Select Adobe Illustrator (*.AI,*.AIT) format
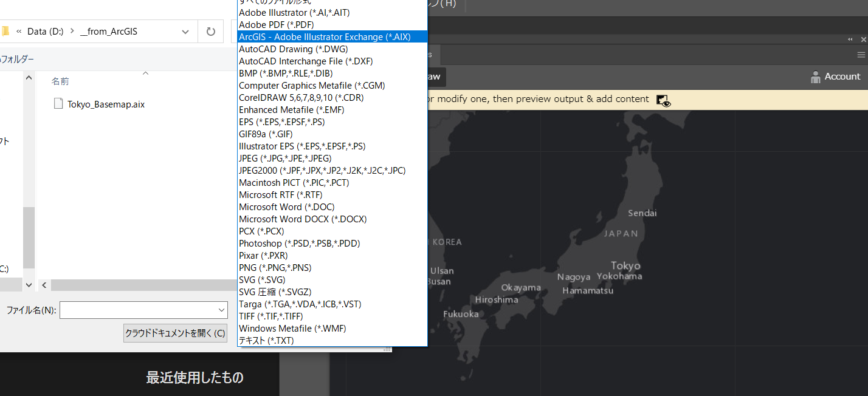 [x=332, y=12]
